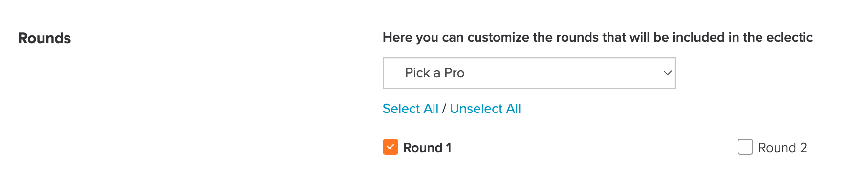Enable the Round 2 checkbox
868x179 pixels.
tap(745, 147)
